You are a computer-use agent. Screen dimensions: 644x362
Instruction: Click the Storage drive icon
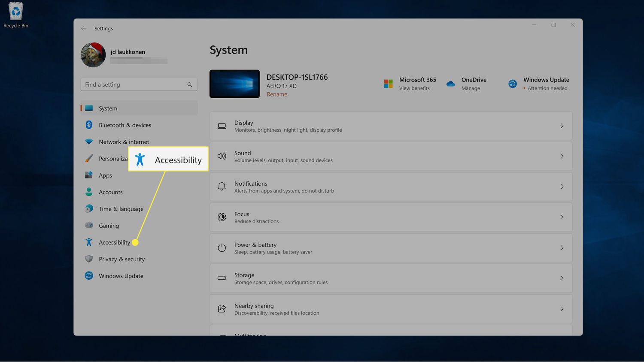pyautogui.click(x=222, y=278)
